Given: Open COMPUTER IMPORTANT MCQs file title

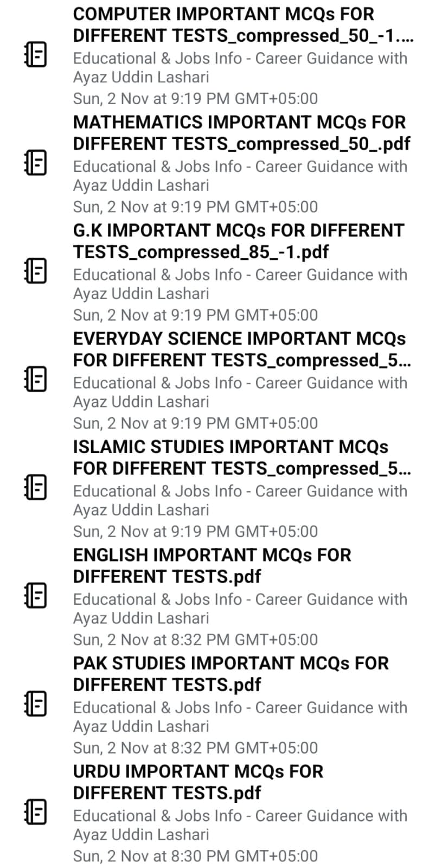Looking at the screenshot, I should pos(242,25).
